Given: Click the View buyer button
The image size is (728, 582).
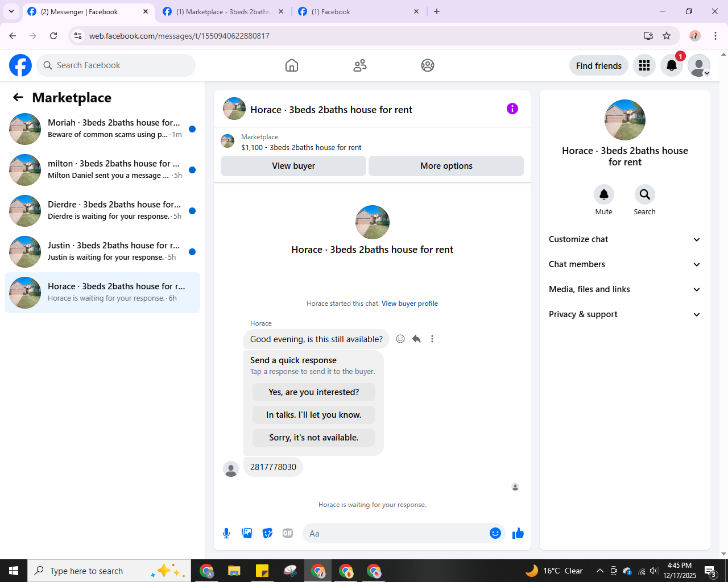Looking at the screenshot, I should (x=293, y=166).
